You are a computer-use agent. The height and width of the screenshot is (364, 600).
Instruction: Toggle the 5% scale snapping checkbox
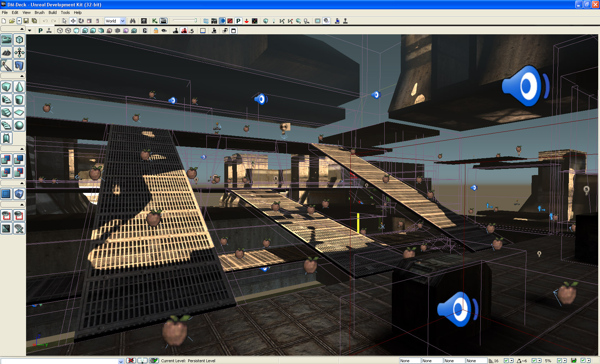[560, 361]
